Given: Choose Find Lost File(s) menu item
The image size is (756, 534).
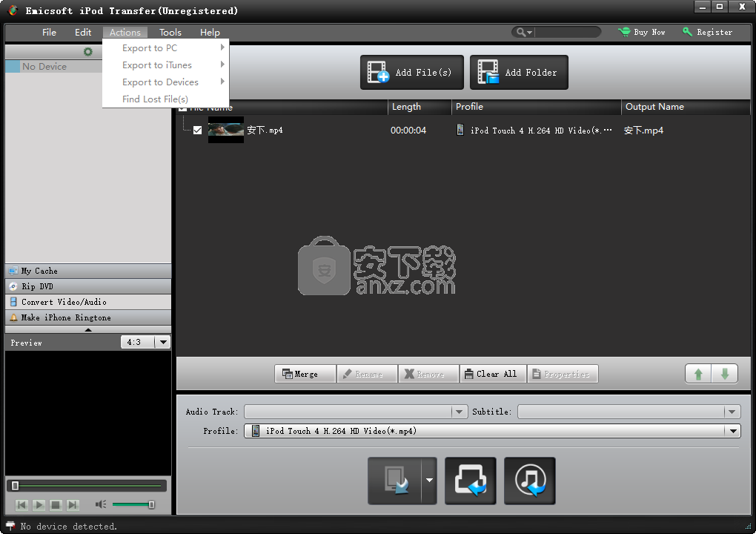Looking at the screenshot, I should 166,99.
